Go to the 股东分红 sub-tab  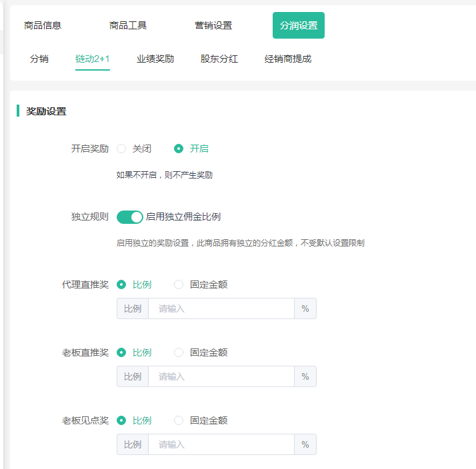pyautogui.click(x=219, y=59)
